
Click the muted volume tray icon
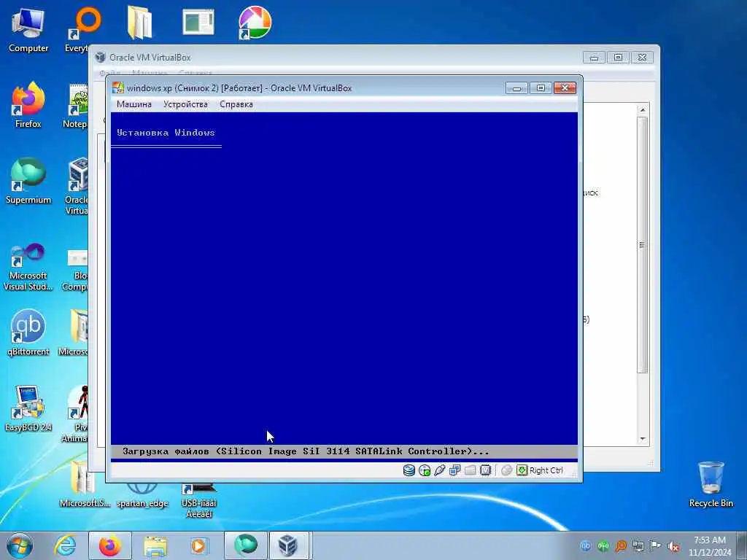point(673,546)
